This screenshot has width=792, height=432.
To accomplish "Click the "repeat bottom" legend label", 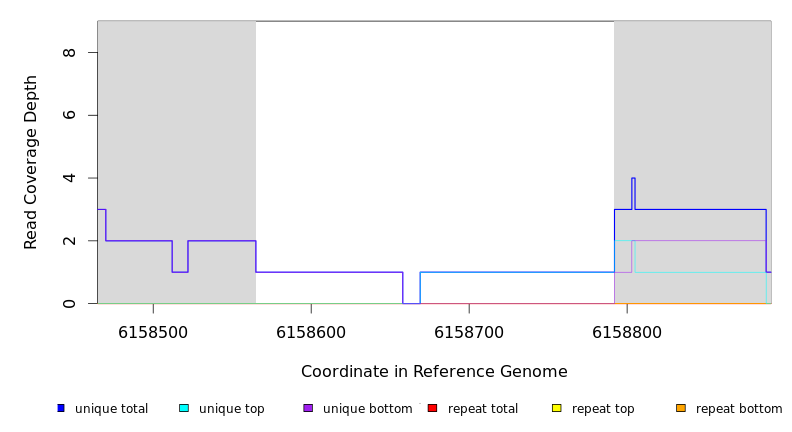I will coord(739,409).
